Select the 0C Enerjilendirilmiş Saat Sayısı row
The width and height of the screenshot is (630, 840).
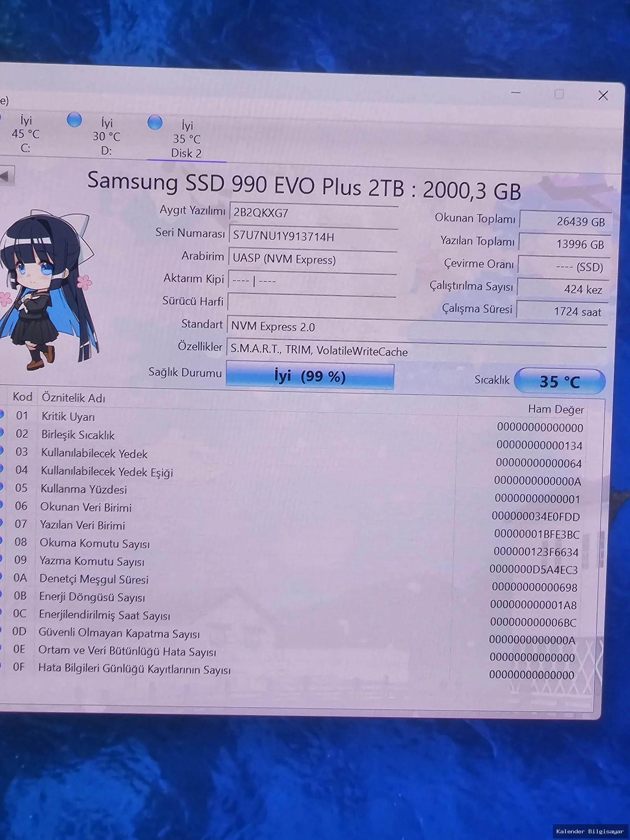click(289, 619)
